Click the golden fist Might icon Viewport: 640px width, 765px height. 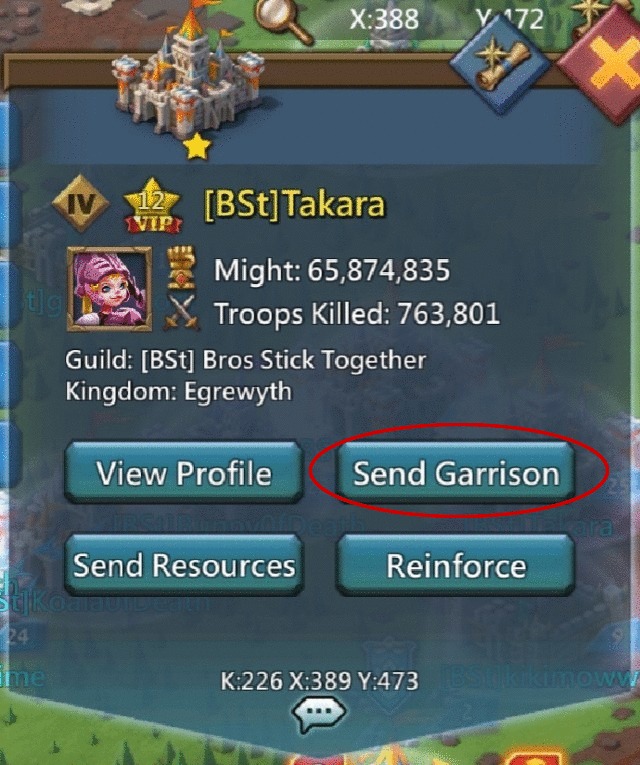pos(181,268)
